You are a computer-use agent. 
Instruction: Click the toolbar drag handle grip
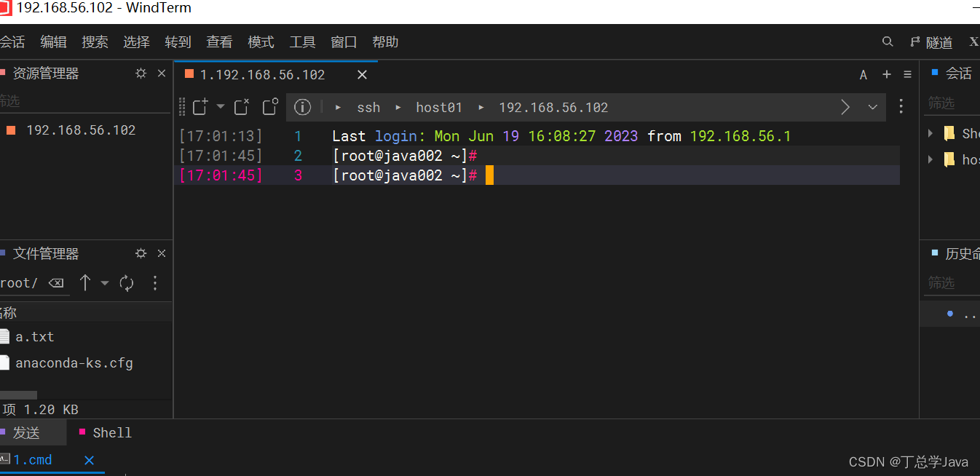coord(183,107)
